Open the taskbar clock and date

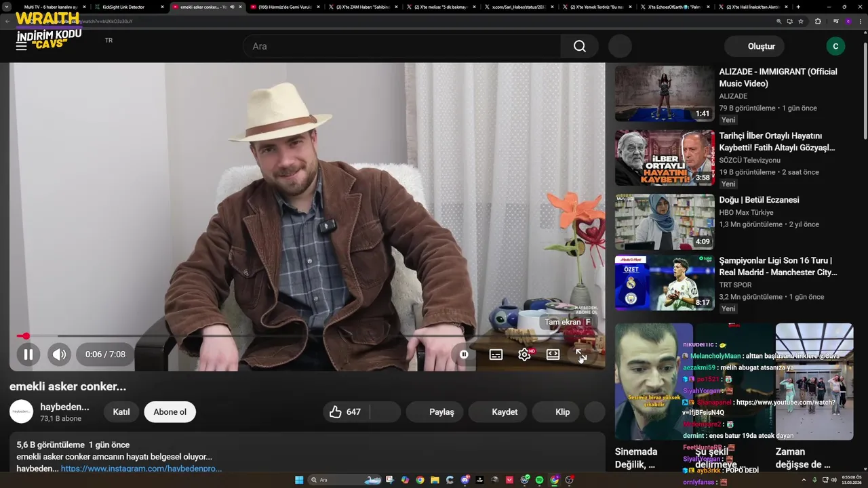[850, 480]
